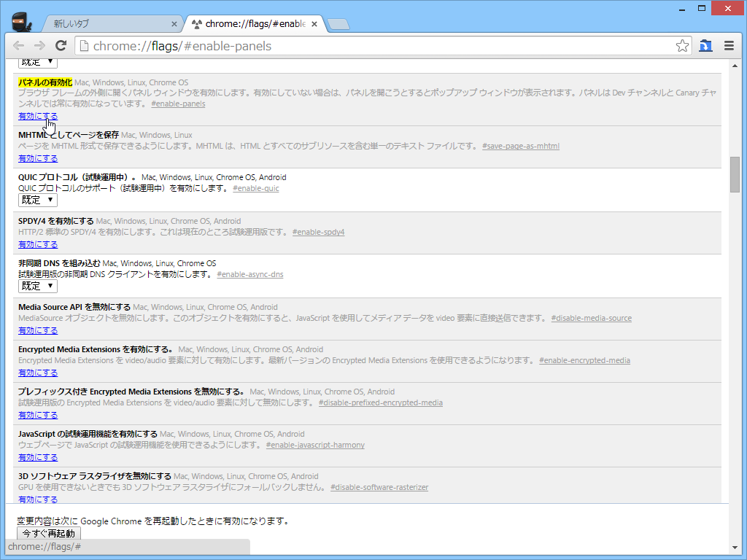Image resolution: width=747 pixels, height=560 pixels.
Task: Enable パネルの有効化 via 有効にする link
Action: (37, 115)
